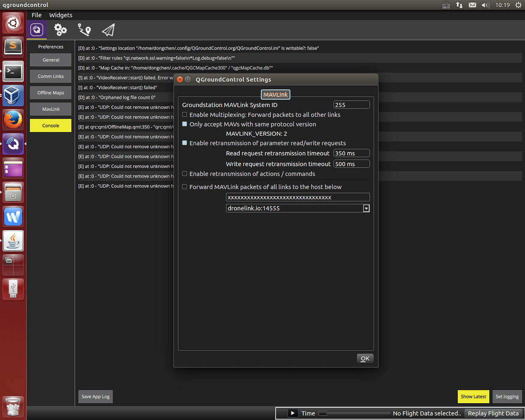
Task: Open the Terminal from the dock
Action: [x=13, y=71]
